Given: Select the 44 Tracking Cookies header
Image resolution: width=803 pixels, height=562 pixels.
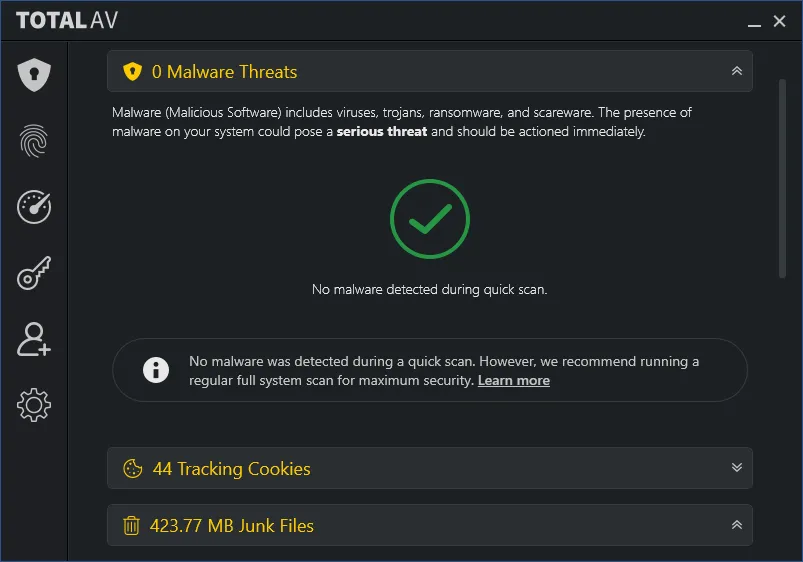Looking at the screenshot, I should 430,468.
